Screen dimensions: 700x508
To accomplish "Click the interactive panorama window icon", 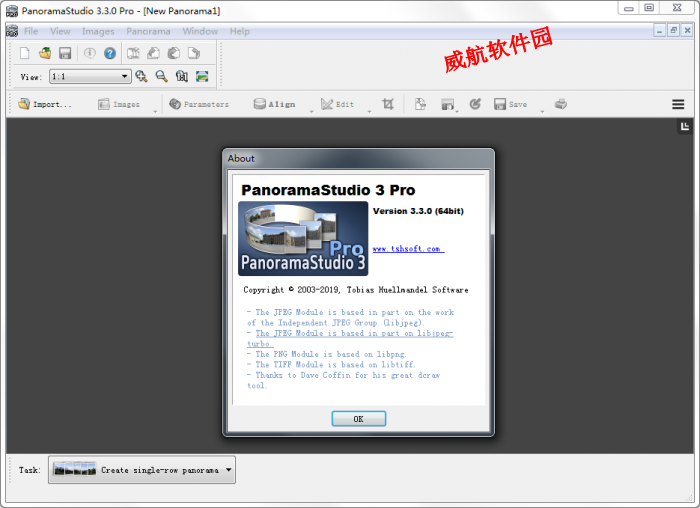I will pos(447,104).
